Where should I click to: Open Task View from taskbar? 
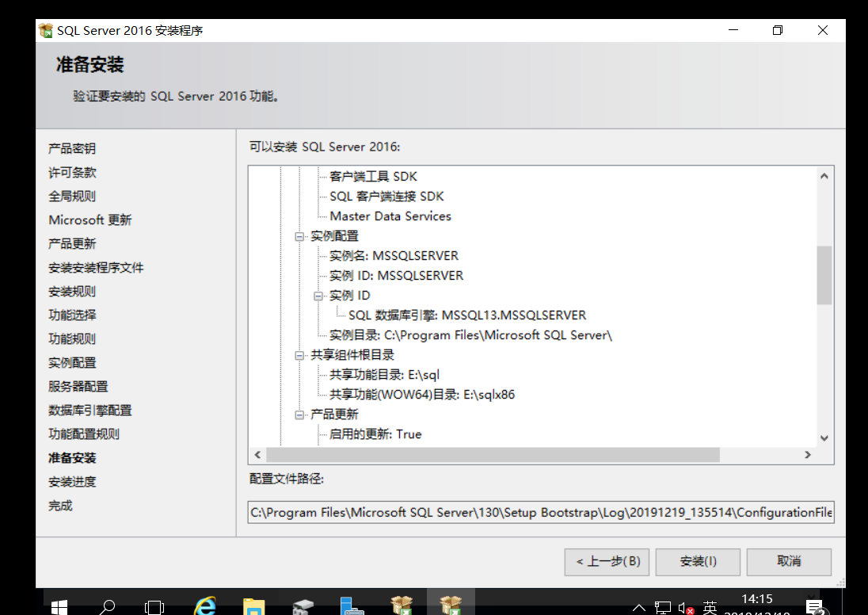[155, 605]
